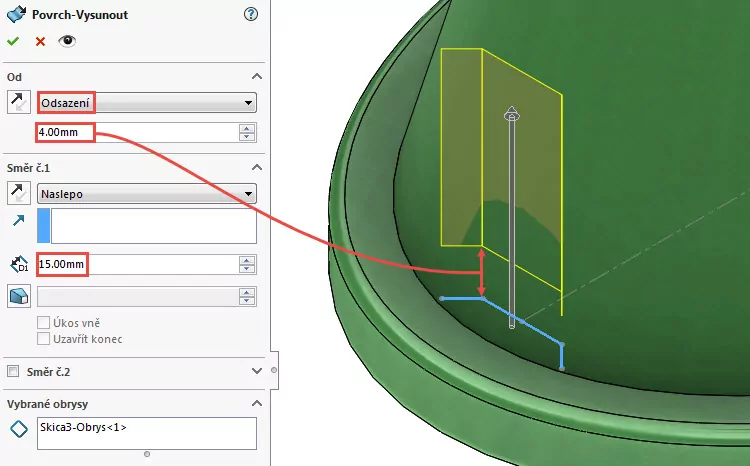Enable the Uzavřít konec checkbox
This screenshot has width=750, height=466.
click(44, 339)
